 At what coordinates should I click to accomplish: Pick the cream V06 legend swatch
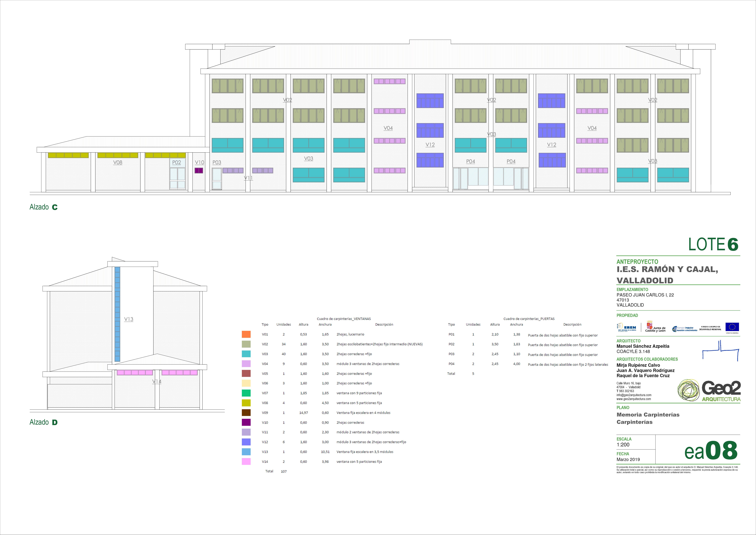coord(246,383)
